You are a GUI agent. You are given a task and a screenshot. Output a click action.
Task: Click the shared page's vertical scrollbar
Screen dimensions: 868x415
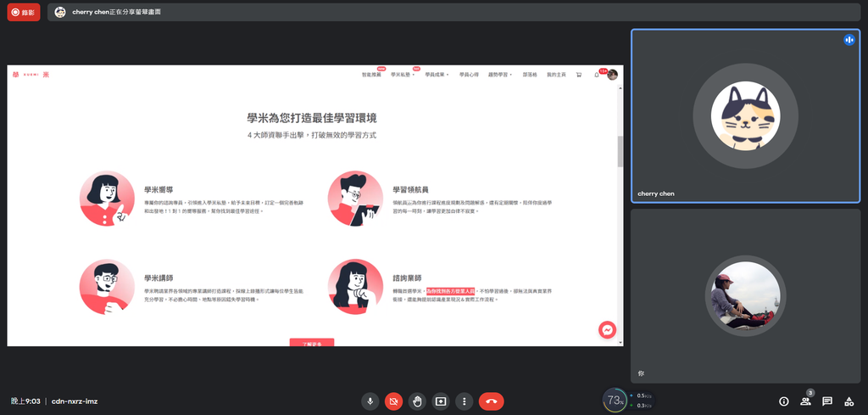[620, 151]
